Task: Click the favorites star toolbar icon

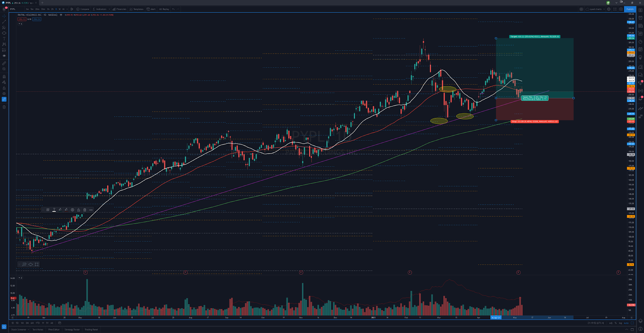Action: [x=4, y=326]
